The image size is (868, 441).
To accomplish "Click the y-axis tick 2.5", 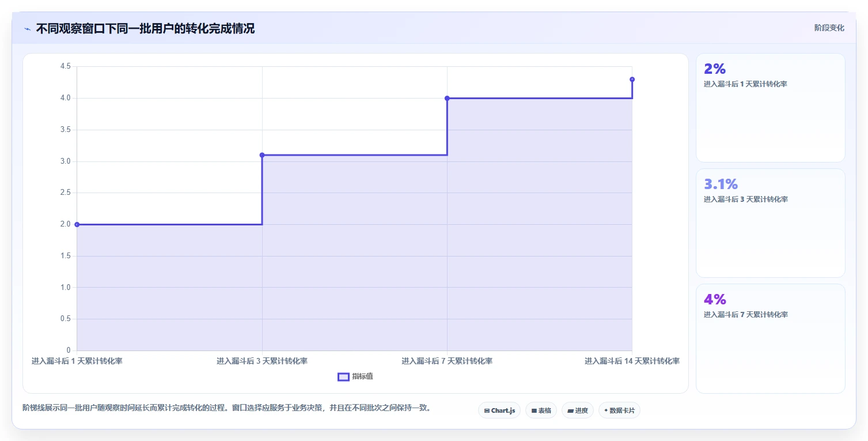I will (65, 193).
